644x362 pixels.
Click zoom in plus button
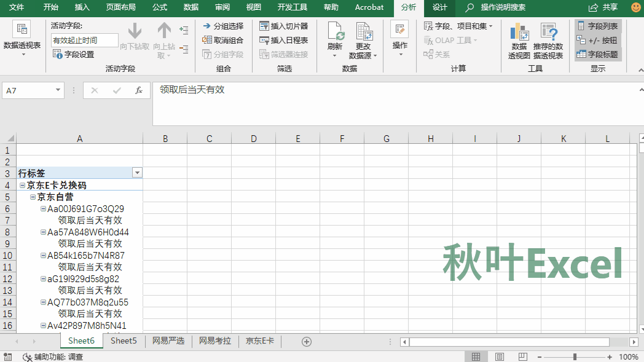(x=610, y=356)
